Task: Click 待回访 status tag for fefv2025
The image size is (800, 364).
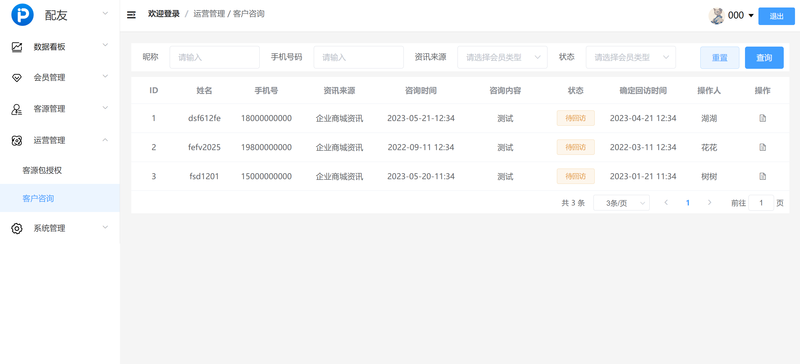Action: point(576,148)
